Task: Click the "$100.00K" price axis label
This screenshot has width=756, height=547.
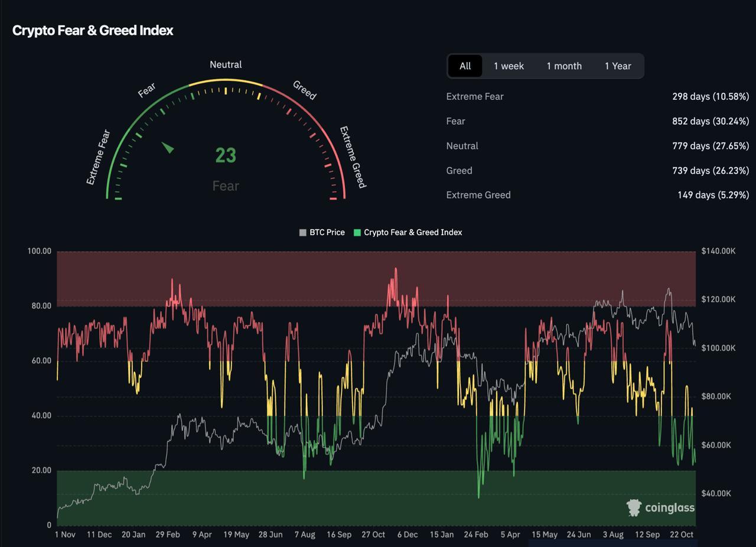Action: click(x=718, y=349)
